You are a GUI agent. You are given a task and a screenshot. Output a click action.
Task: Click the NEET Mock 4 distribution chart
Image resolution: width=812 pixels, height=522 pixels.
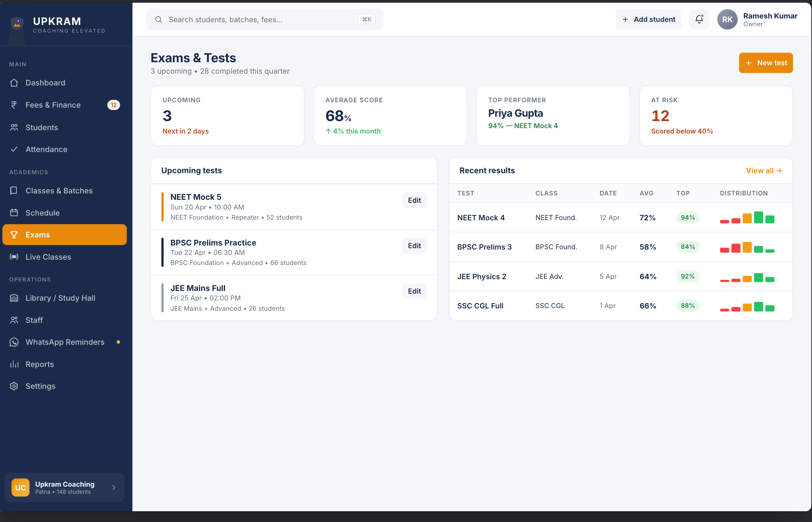click(747, 218)
